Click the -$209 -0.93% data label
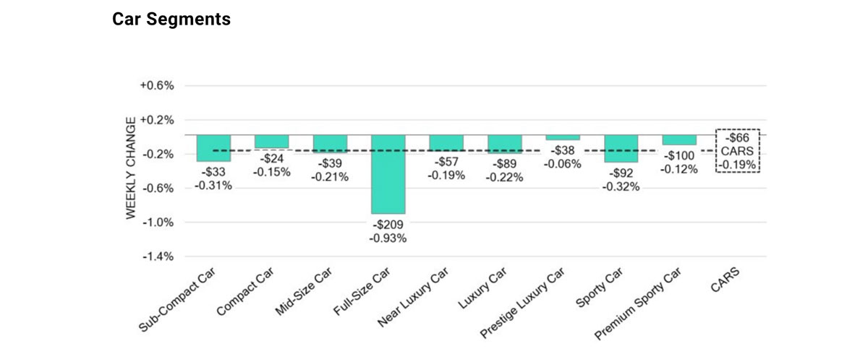 388,231
